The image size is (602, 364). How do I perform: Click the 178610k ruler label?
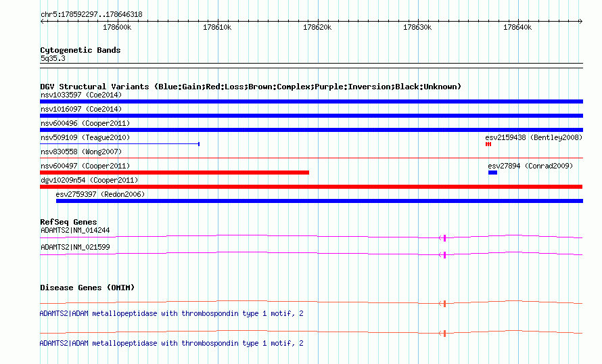217,27
